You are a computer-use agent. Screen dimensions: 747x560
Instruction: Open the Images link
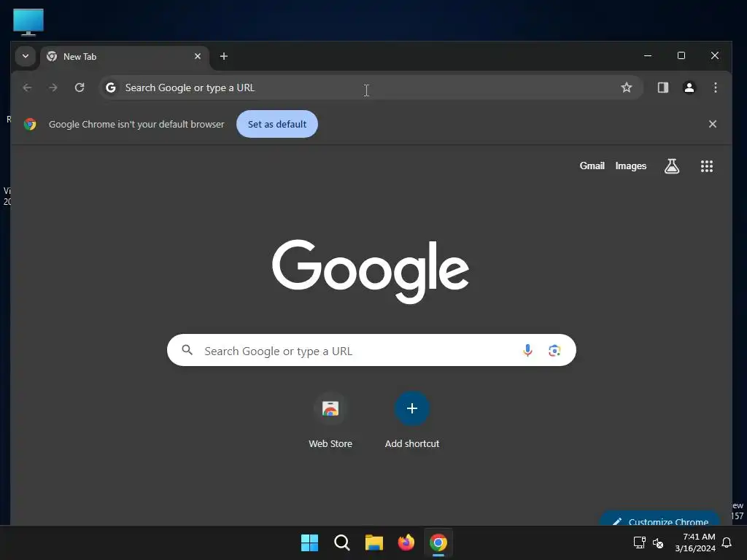[x=630, y=166]
